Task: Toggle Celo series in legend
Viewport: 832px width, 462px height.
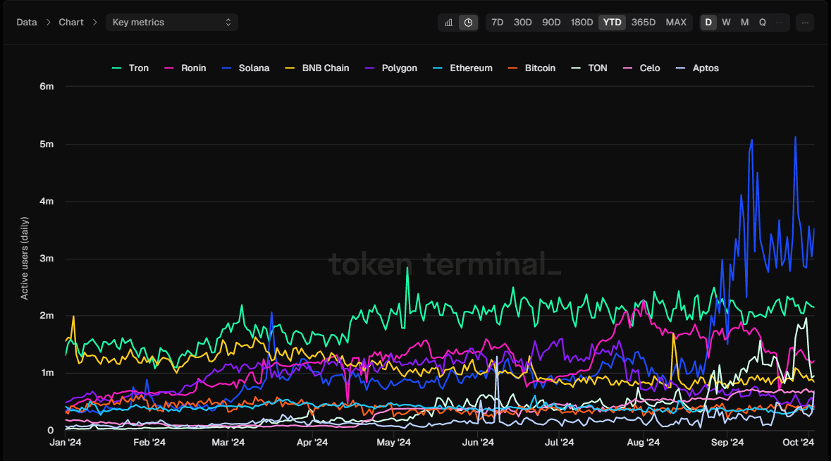Action: coord(642,68)
